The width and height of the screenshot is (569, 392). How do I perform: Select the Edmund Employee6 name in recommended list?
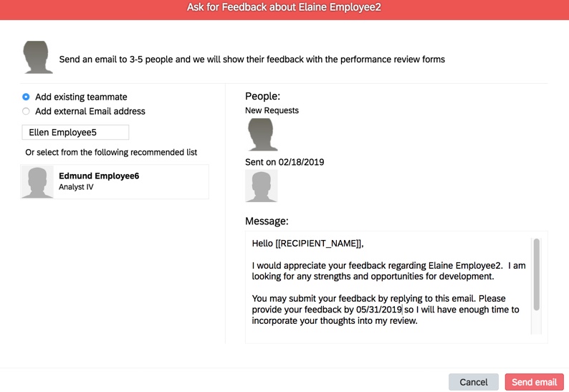click(99, 176)
